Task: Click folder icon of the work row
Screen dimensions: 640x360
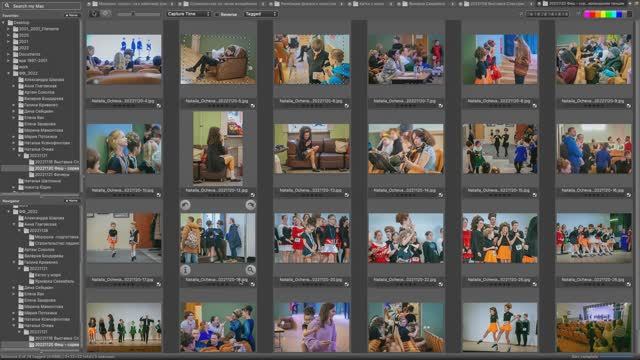Action: (x=16, y=67)
